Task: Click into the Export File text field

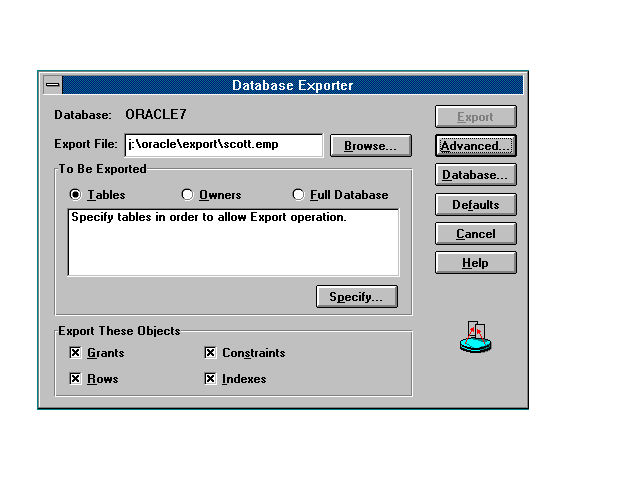Action: pos(223,145)
